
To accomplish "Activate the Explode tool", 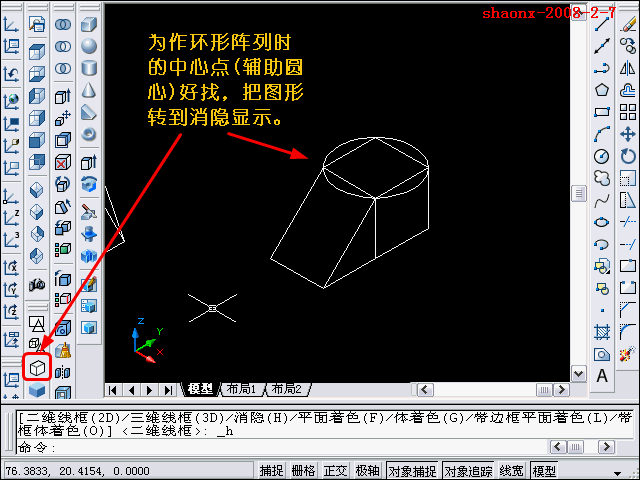I will [628, 354].
